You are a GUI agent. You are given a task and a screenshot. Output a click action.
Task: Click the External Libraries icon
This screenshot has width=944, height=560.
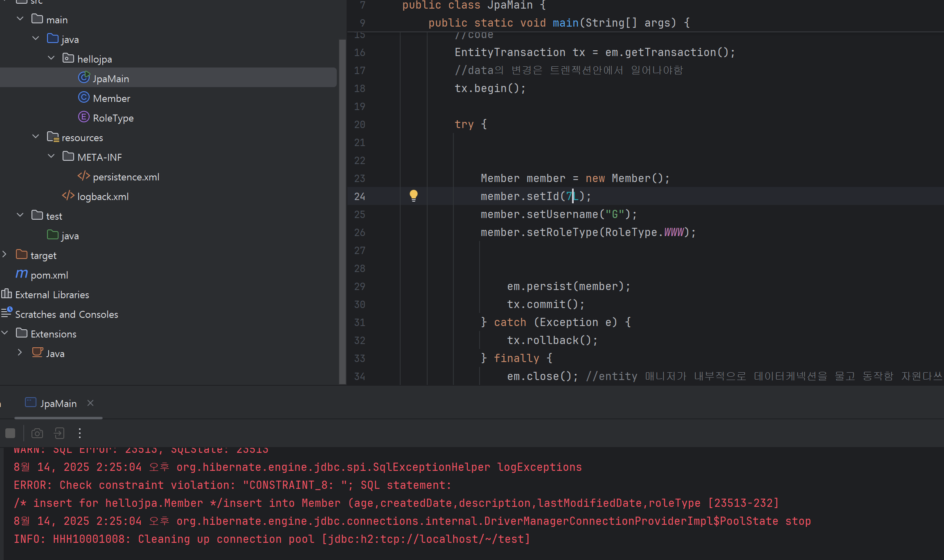pos(7,294)
